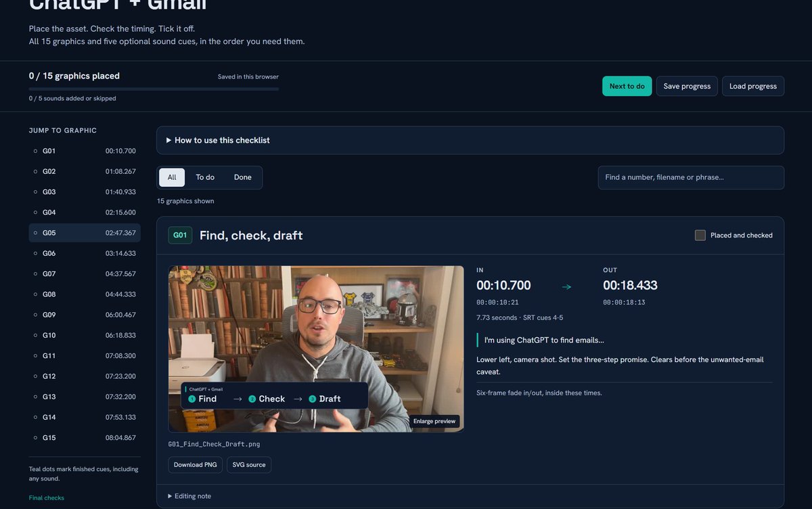Jump to graphic G04 at 02:15.600
Screen dimensions: 812x509
click(x=85, y=213)
